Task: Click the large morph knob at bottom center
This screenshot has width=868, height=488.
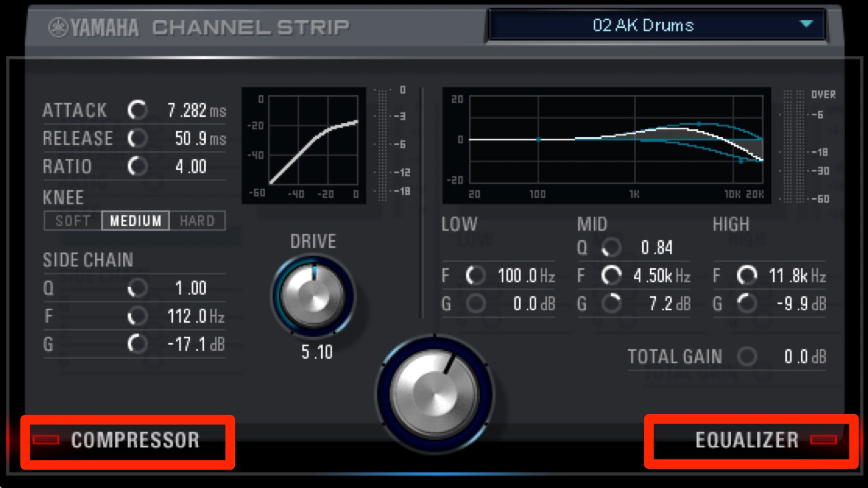Action: tap(435, 393)
